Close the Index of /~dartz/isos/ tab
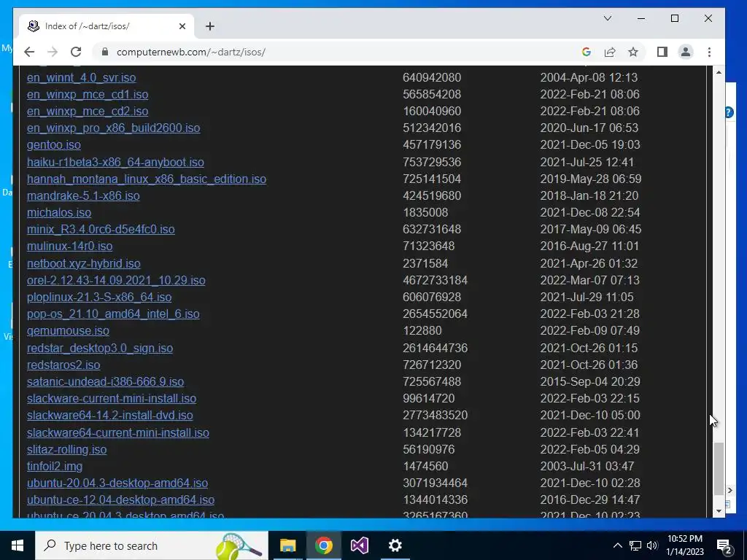This screenshot has height=560, width=747. click(x=182, y=26)
